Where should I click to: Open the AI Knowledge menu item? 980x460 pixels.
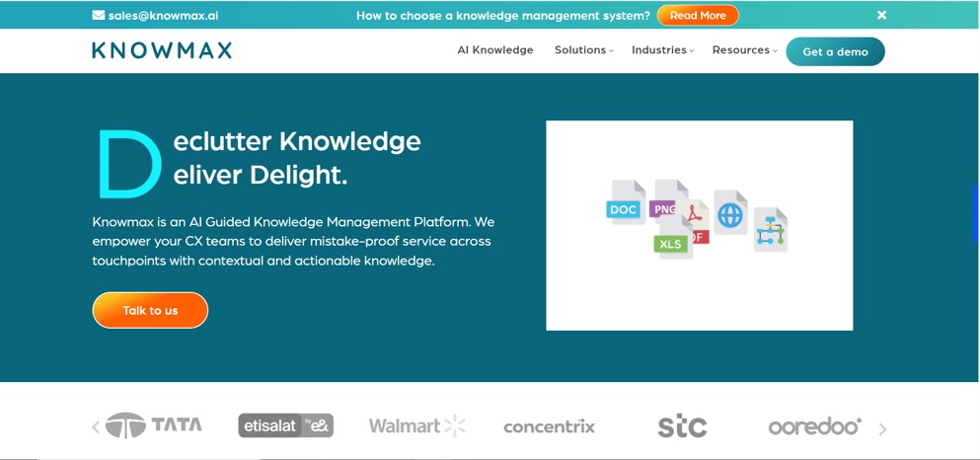pos(495,50)
